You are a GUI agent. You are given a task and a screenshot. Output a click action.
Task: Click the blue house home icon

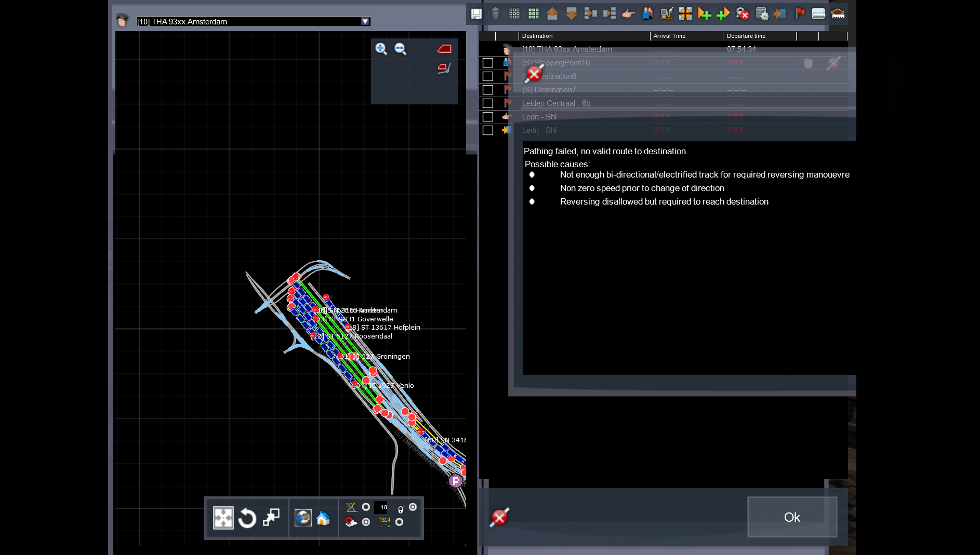pyautogui.click(x=323, y=518)
